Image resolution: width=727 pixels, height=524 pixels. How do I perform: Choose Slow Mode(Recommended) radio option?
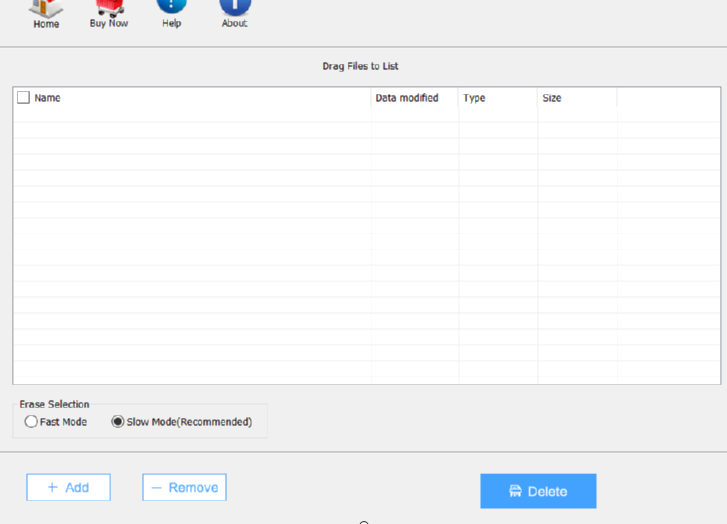click(x=118, y=422)
